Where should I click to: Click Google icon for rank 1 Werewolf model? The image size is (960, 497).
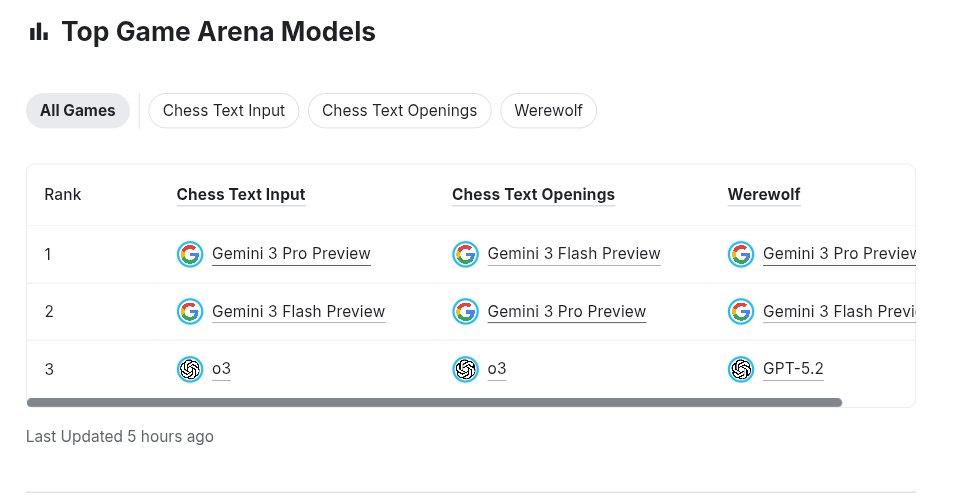(741, 254)
